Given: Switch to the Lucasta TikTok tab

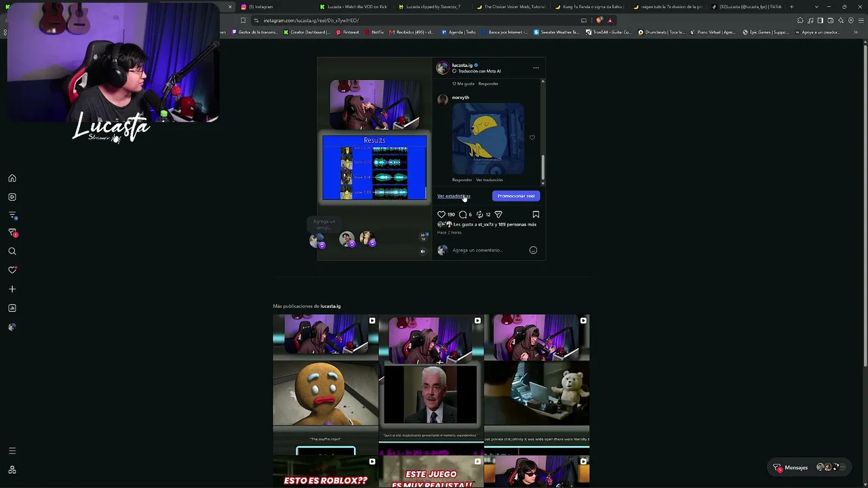Looking at the screenshot, I should point(746,7).
